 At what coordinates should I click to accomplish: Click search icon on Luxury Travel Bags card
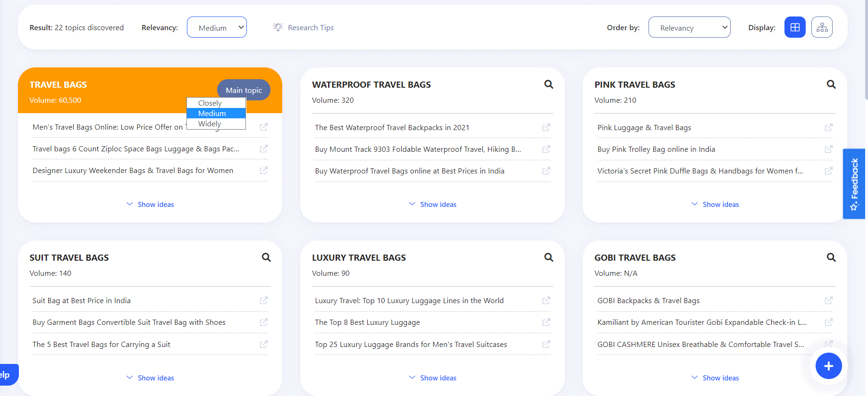[x=548, y=257]
